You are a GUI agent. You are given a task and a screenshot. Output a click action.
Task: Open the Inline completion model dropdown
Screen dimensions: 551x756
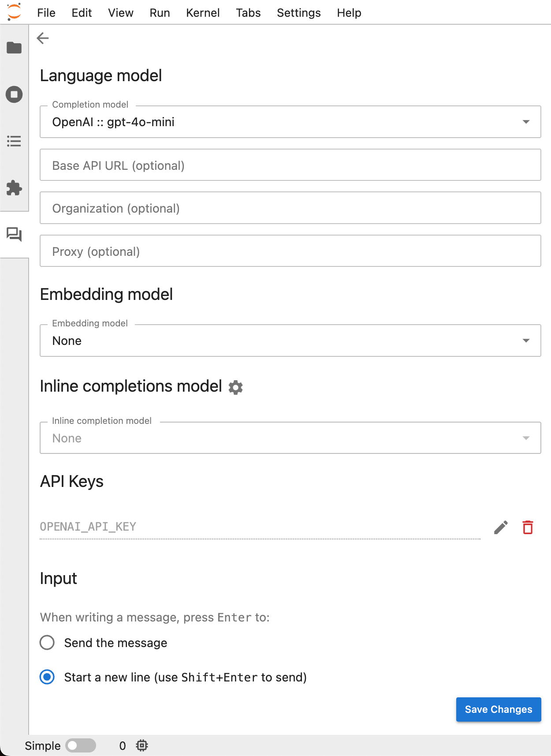point(290,438)
